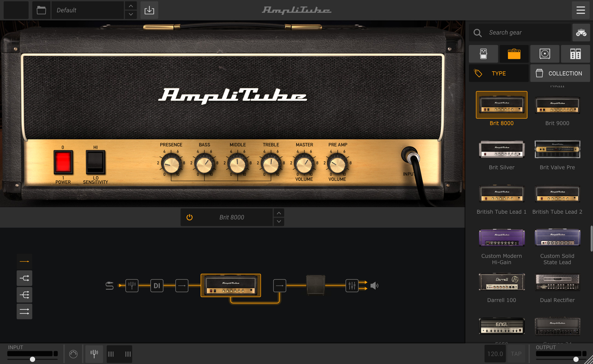Viewport: 593px width, 364px height.
Task: Open the tuner block in signal chain
Action: pyautogui.click(x=132, y=286)
